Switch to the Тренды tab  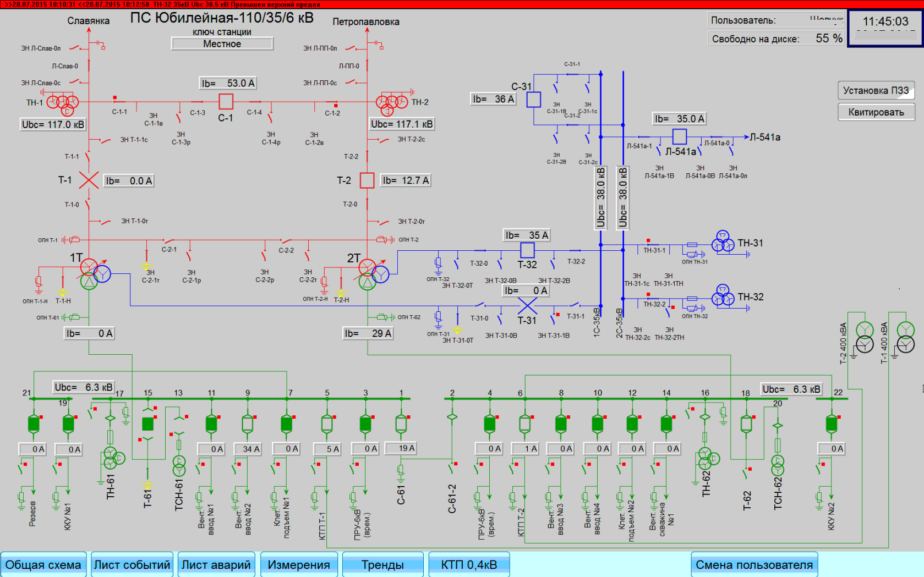(382, 565)
